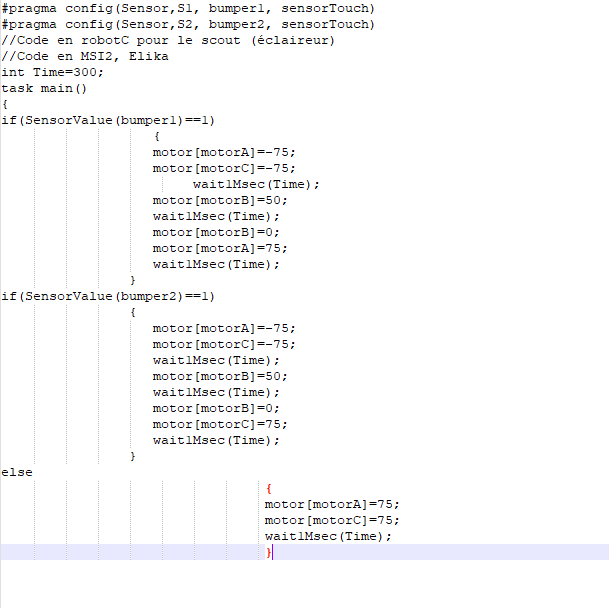Click the comment line mentioning MSI2, Elika
This screenshot has height=608, width=609.
(x=85, y=56)
